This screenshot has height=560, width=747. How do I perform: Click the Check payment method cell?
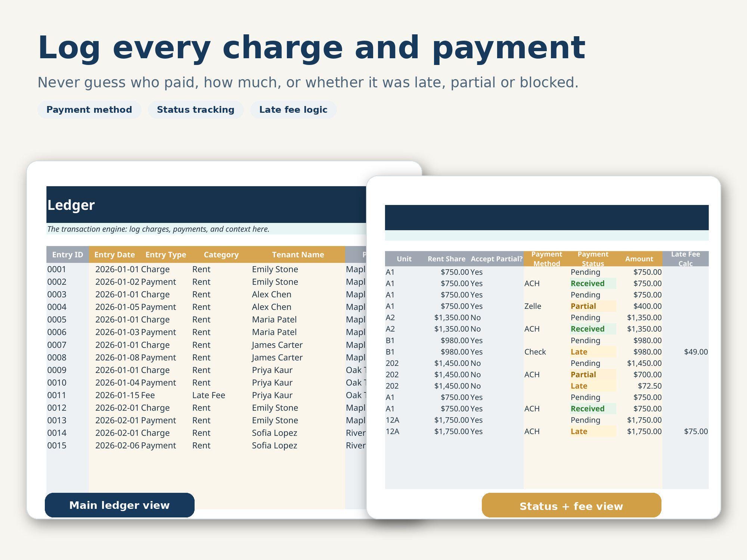pos(535,352)
